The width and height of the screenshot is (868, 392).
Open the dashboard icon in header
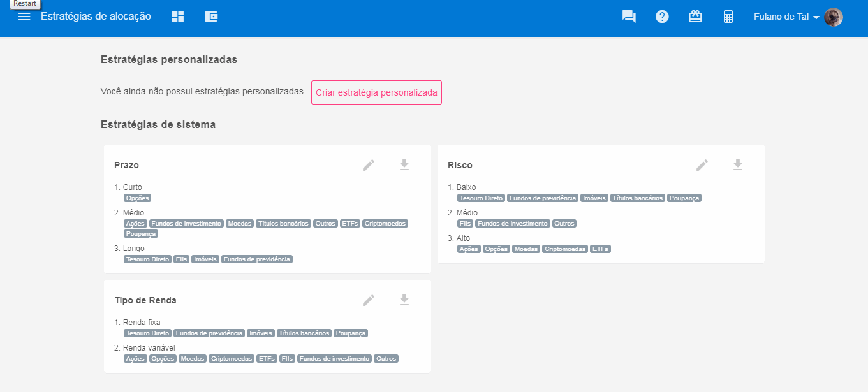[178, 17]
